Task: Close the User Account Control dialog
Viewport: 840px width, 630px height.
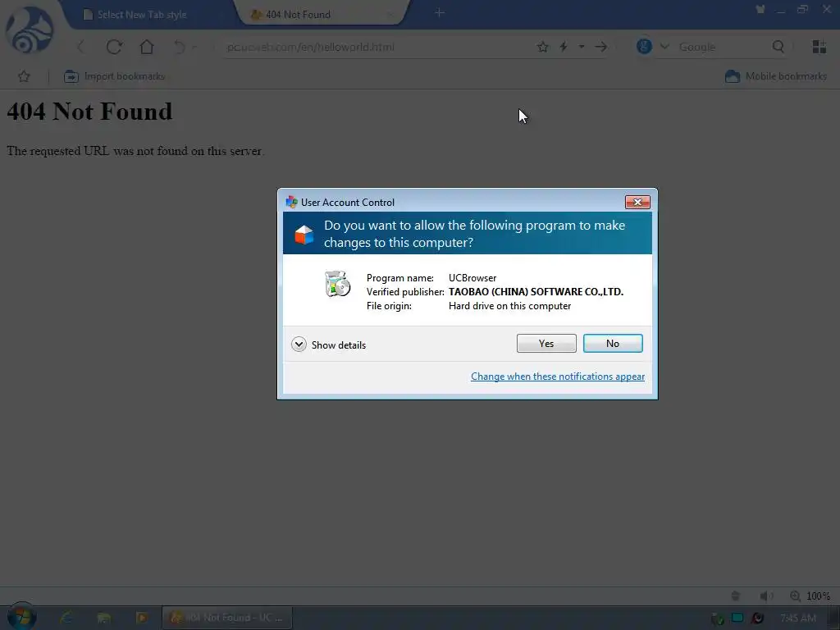Action: tap(637, 202)
